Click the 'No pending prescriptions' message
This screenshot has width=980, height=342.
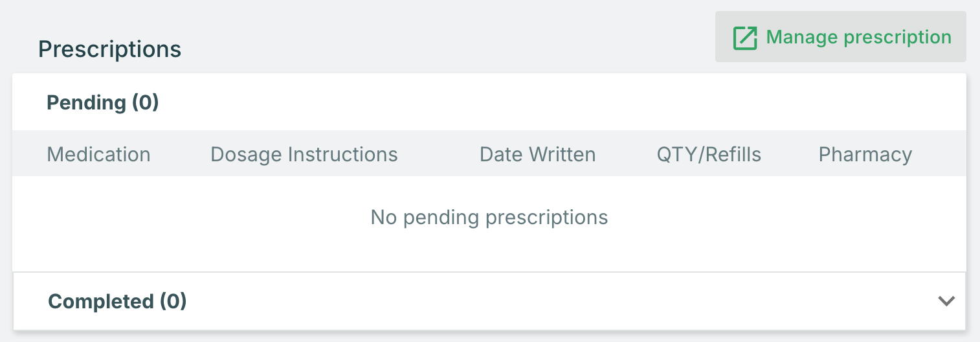click(489, 217)
